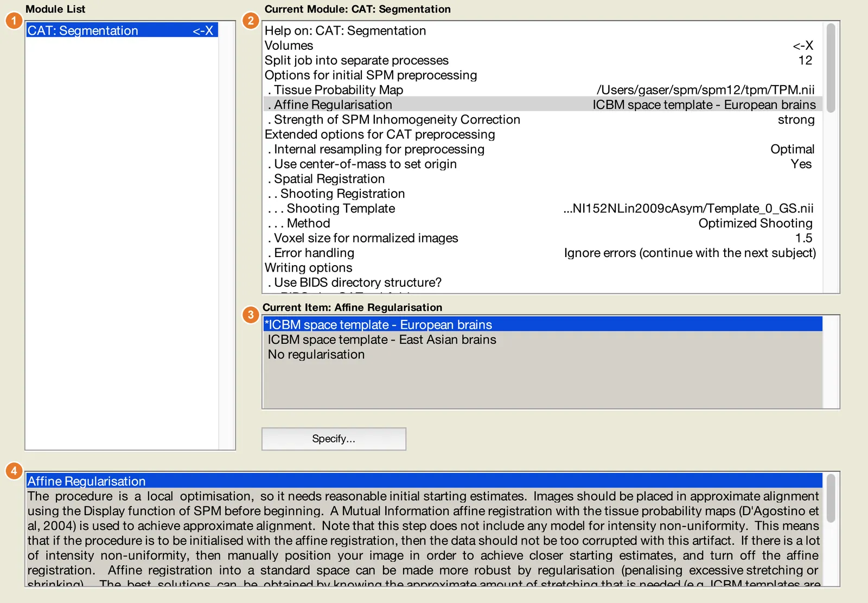Click Extended options for CAT preprocessing heading

(x=542, y=134)
